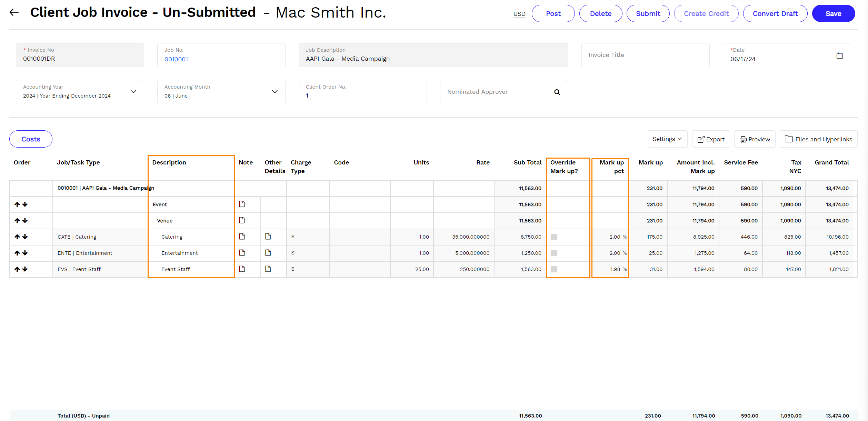The image size is (868, 421).
Task: Click the Rate value 5,000.000000
Action: click(x=472, y=253)
